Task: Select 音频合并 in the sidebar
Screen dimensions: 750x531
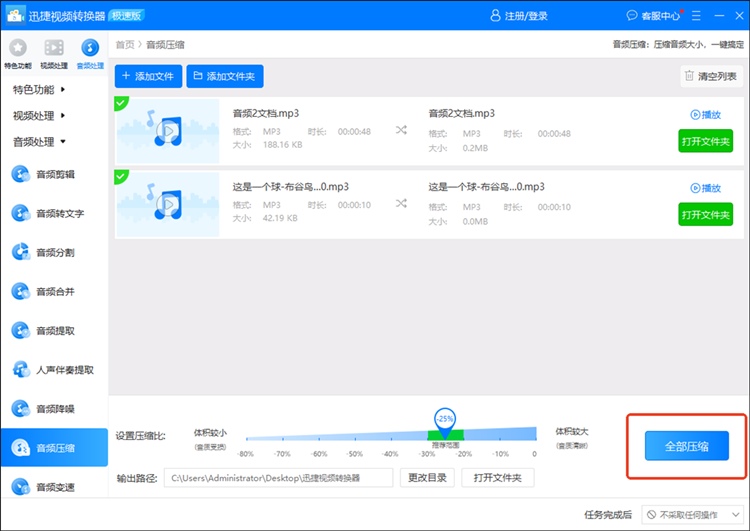Action: 55,291
